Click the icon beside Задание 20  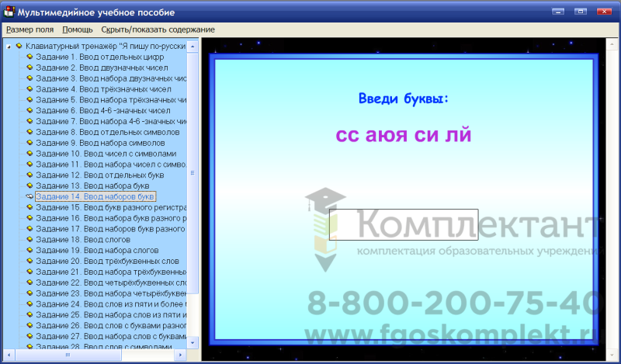click(29, 260)
